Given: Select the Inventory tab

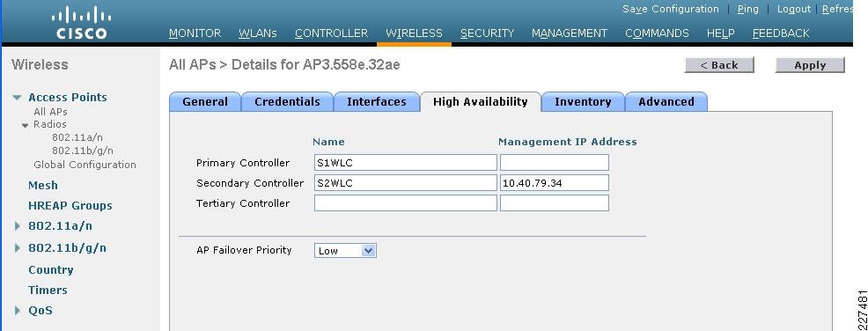Looking at the screenshot, I should 583,102.
